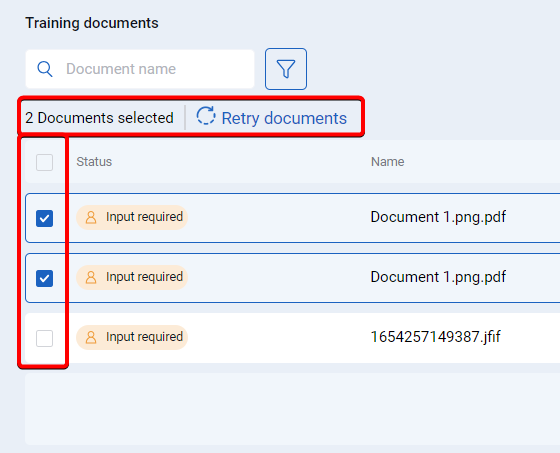Click the search magnifier icon

(x=45, y=69)
